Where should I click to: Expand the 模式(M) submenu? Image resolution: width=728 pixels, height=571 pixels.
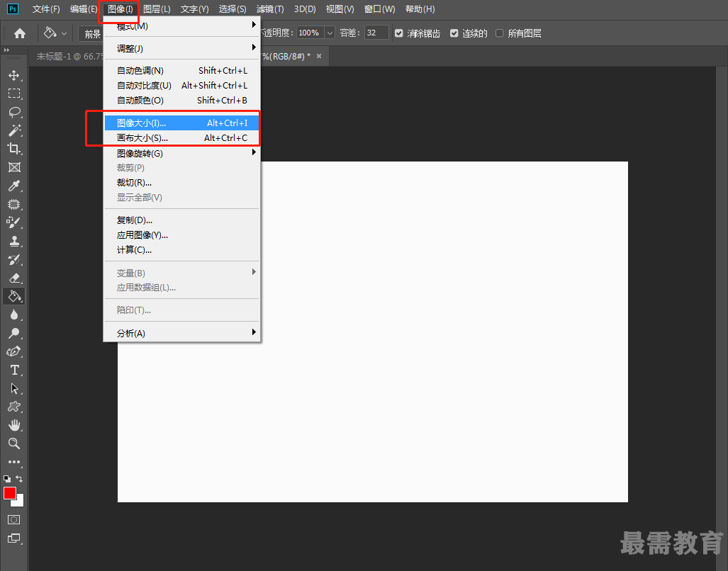click(x=181, y=26)
